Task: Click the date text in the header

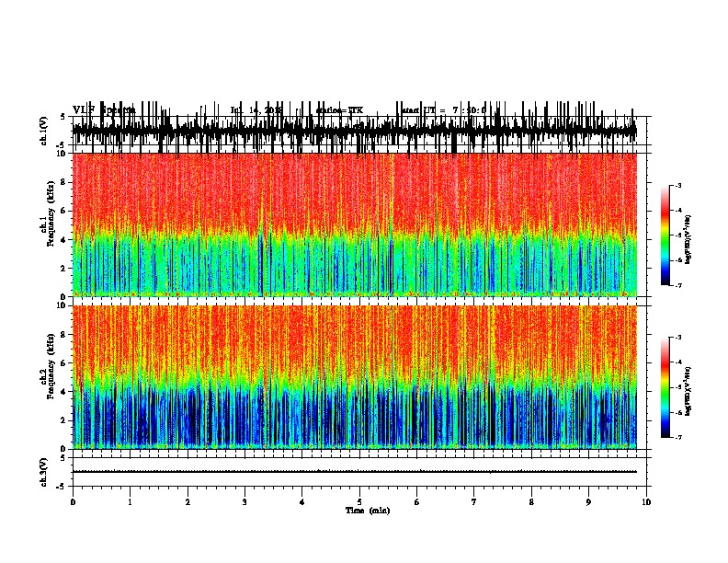Action: click(x=256, y=110)
